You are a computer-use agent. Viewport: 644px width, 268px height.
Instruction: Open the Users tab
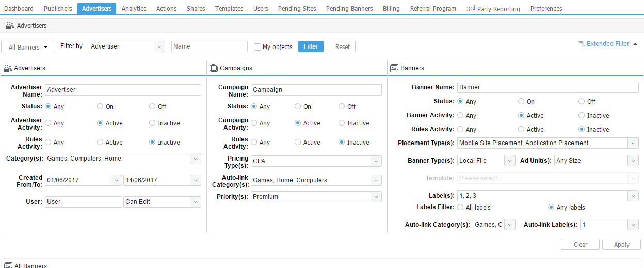261,9
